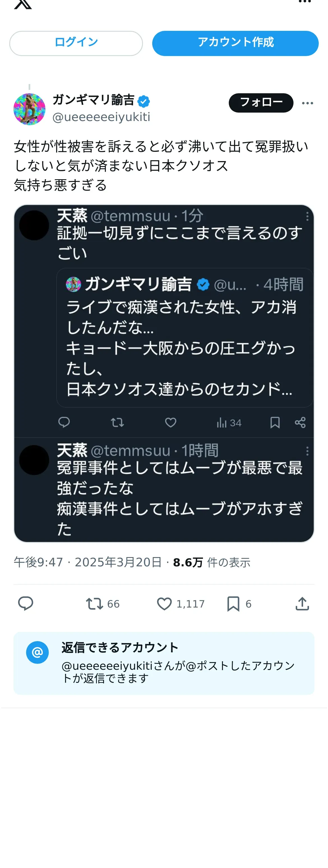This screenshot has width=328, height=868.
Task: Open the top-right more options menu
Action: [x=304, y=2]
